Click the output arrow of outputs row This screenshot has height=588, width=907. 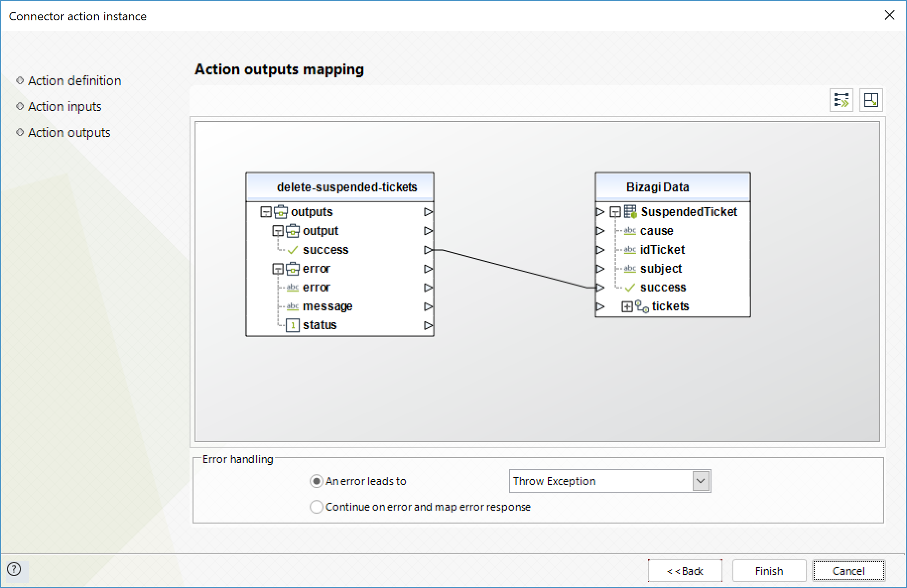(428, 212)
